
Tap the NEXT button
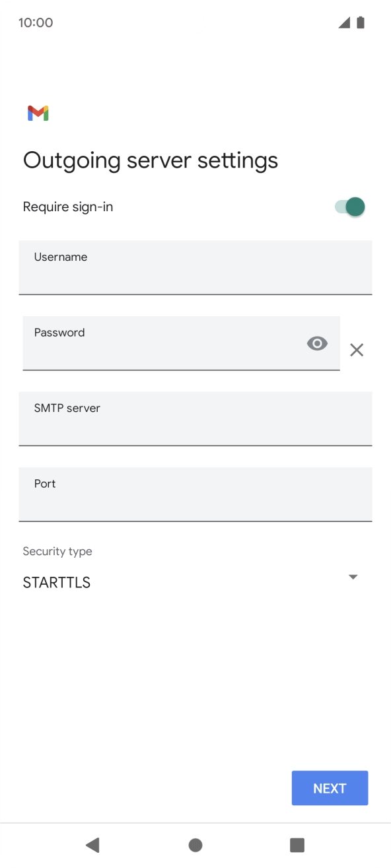(330, 788)
